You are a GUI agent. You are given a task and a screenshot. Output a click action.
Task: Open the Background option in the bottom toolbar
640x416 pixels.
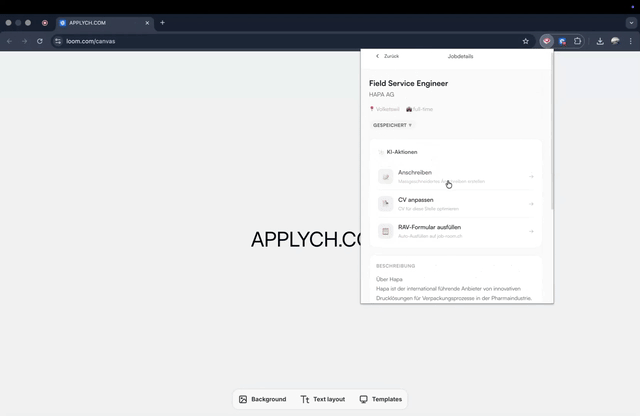point(262,399)
